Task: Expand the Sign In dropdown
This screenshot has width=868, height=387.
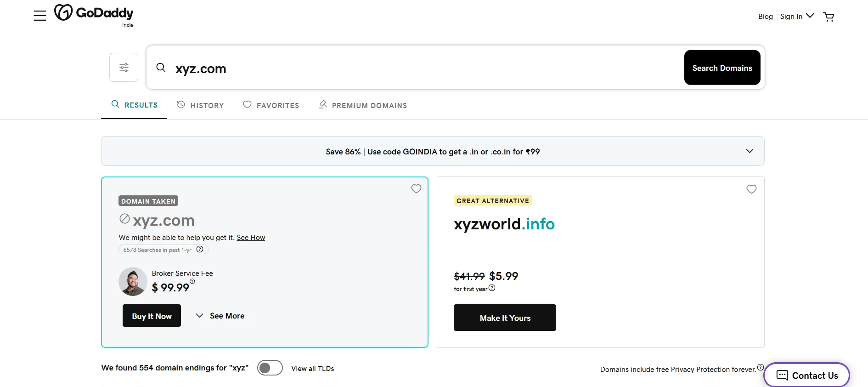Action: 797,16
